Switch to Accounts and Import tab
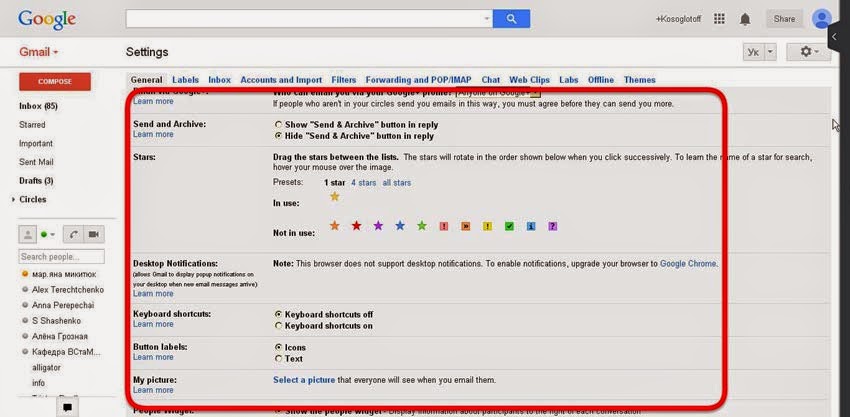This screenshot has width=850, height=417. (281, 80)
